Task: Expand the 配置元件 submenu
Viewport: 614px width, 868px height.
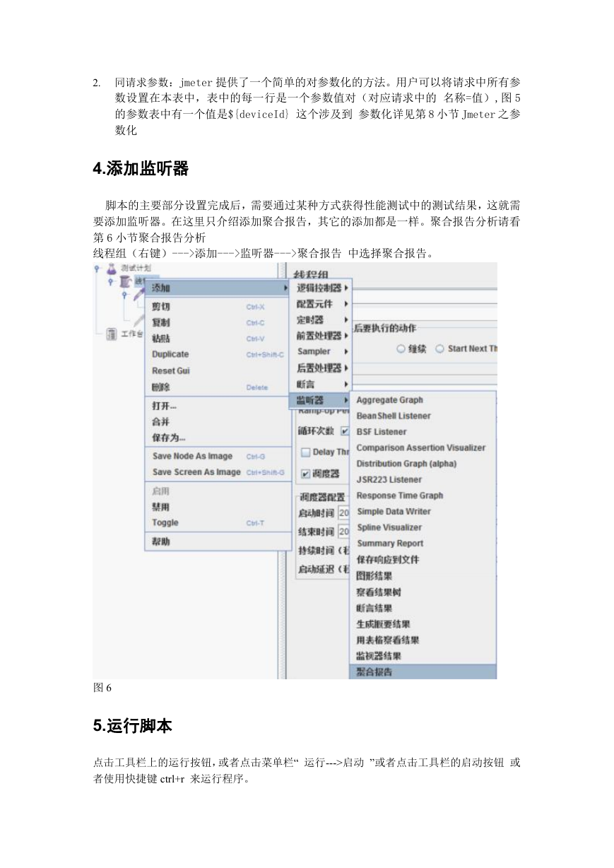Action: (321, 304)
